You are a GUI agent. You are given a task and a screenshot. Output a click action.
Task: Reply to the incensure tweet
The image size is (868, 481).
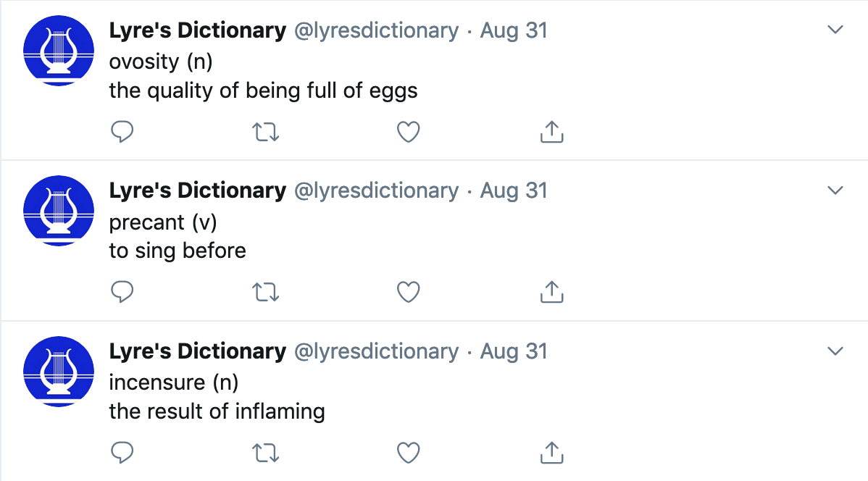click(x=122, y=452)
